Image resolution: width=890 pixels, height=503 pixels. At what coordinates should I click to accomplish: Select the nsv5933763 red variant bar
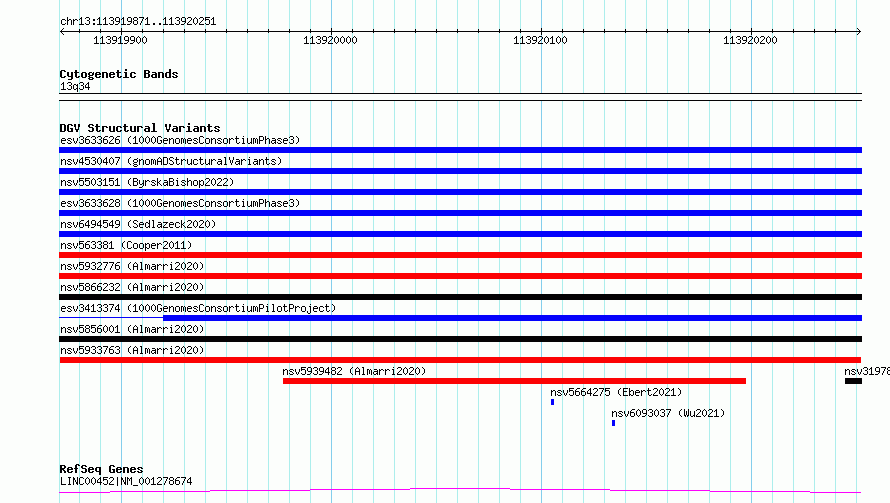460,360
